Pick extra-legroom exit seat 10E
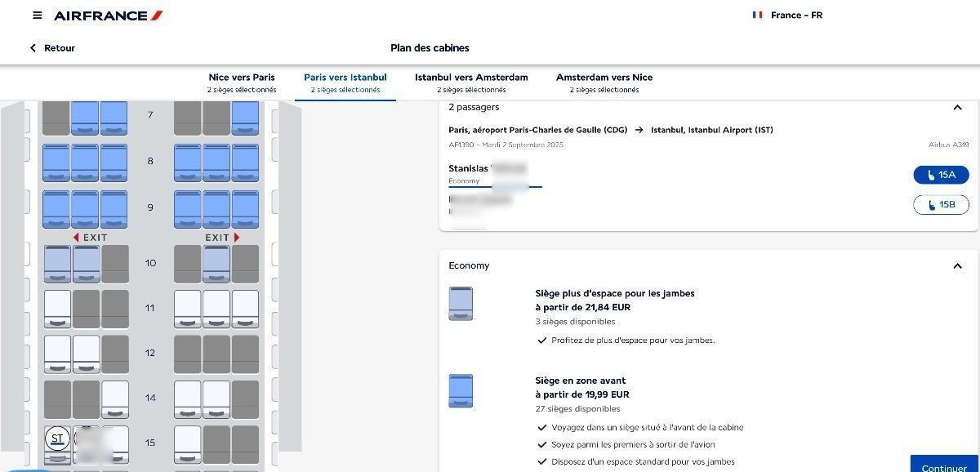This screenshot has height=472, width=980. click(x=216, y=264)
